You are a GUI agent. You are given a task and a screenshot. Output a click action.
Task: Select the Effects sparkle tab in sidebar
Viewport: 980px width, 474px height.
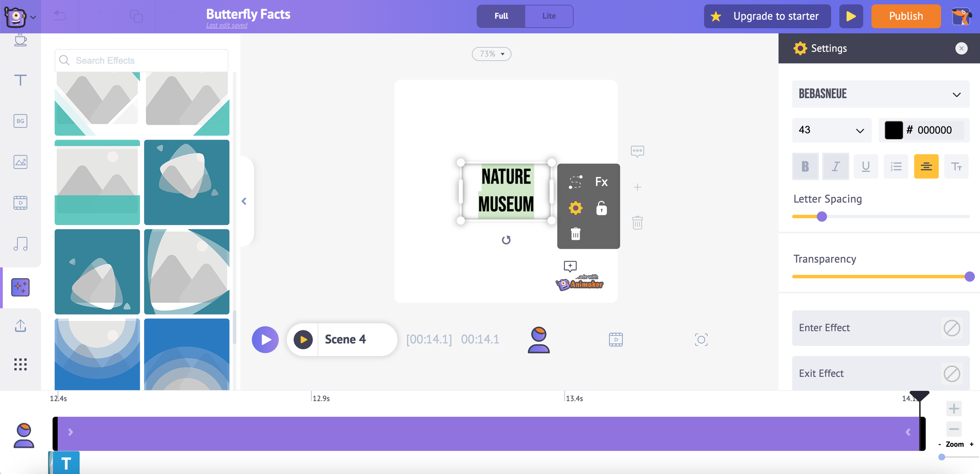(20, 287)
